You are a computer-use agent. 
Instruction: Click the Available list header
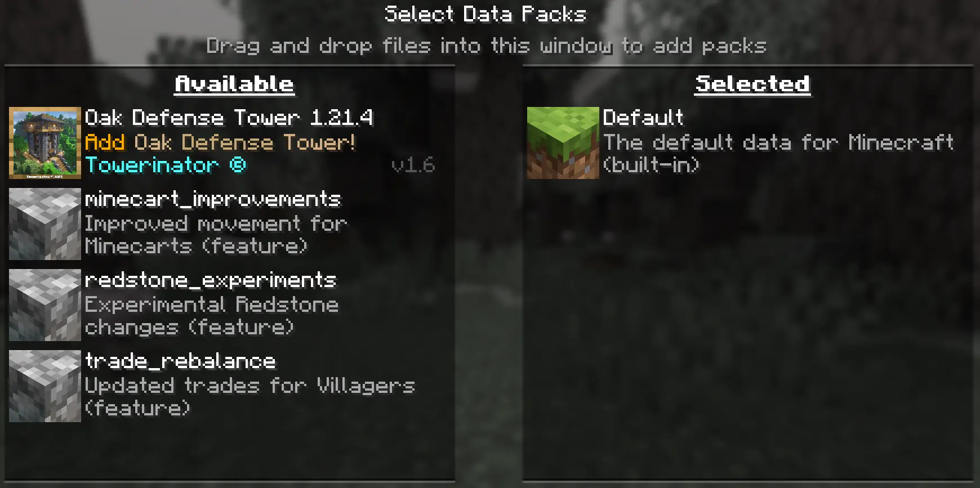click(234, 84)
